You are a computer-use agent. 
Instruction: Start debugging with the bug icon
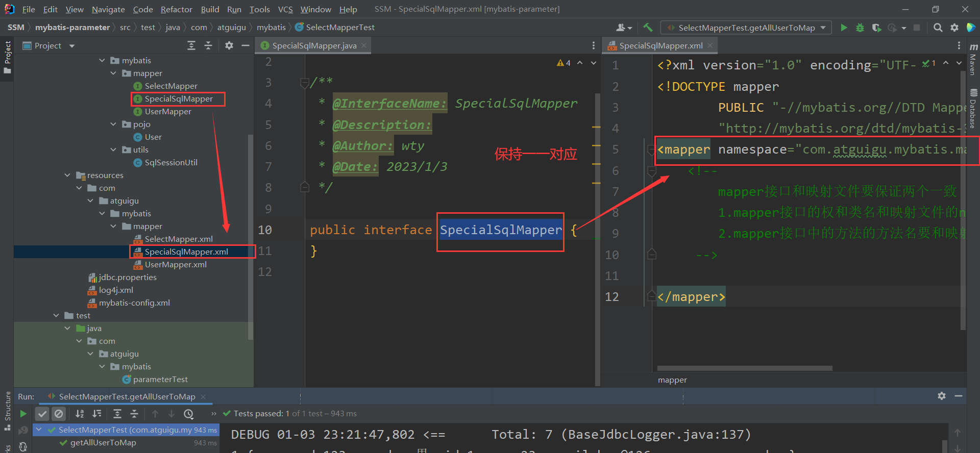pyautogui.click(x=860, y=28)
